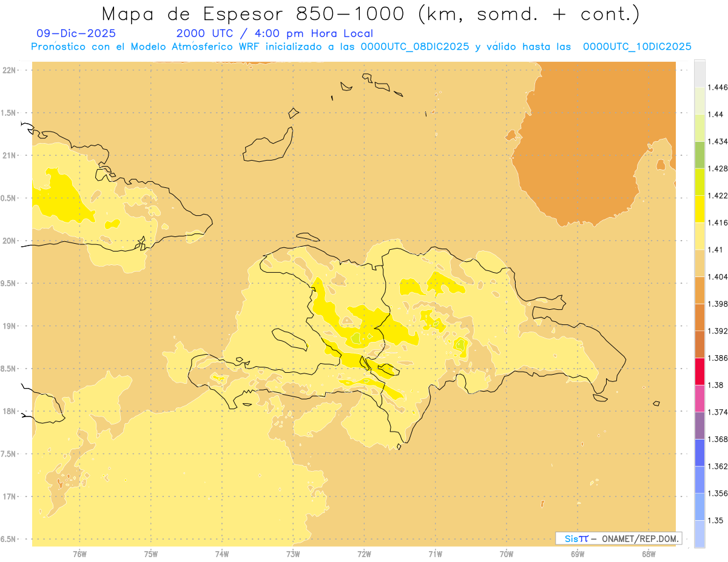Pick the pale yellow swatch between 1.41 and 1.416
Screen dimensions: 728x562
click(699, 236)
